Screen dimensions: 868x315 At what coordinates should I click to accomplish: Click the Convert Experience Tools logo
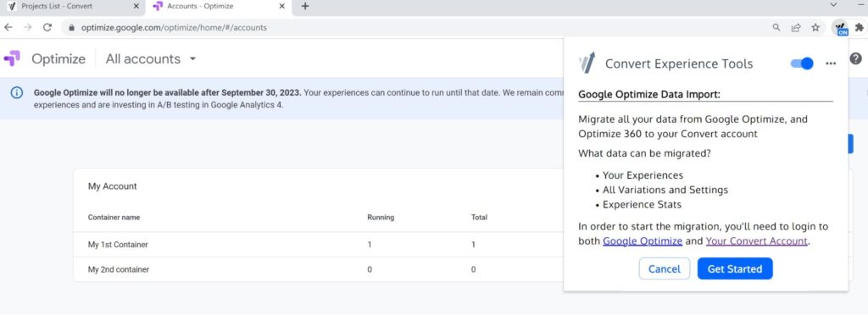coord(587,63)
